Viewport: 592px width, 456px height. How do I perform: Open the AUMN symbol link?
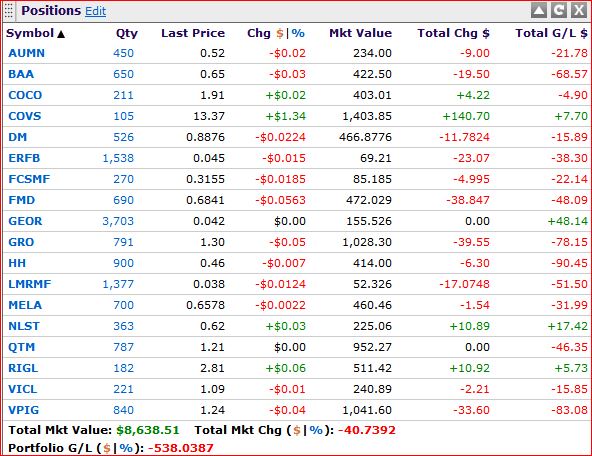click(26, 53)
